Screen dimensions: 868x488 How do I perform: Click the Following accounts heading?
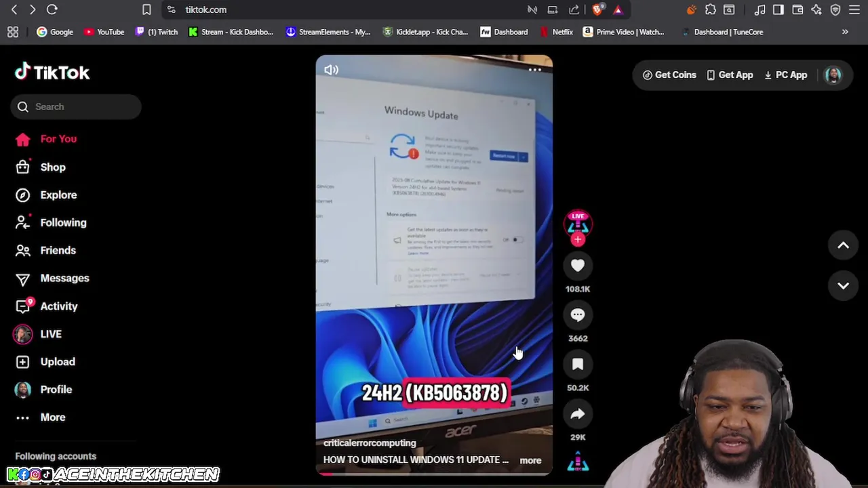click(56, 456)
